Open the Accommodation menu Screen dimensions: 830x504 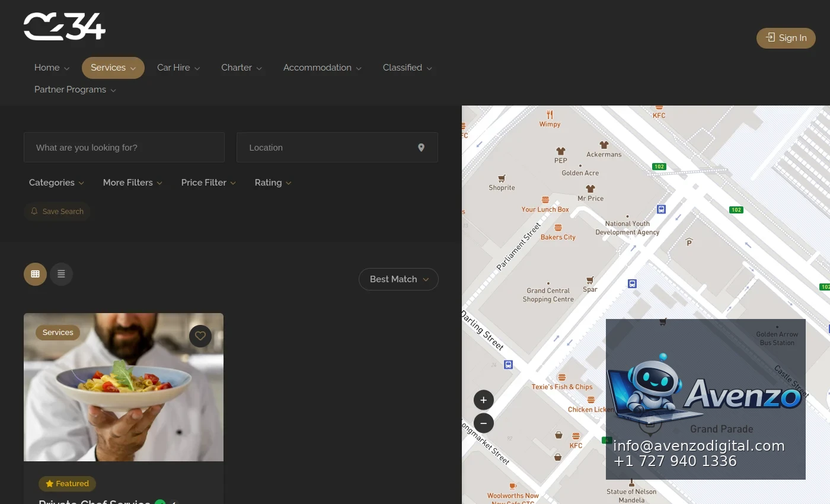(323, 68)
